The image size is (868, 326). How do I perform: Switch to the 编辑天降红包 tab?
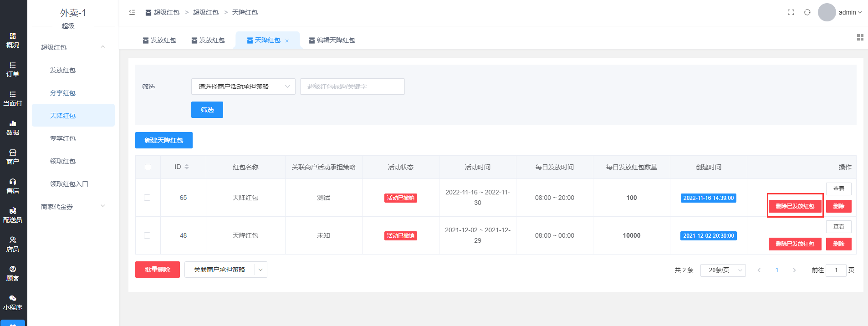tap(332, 40)
